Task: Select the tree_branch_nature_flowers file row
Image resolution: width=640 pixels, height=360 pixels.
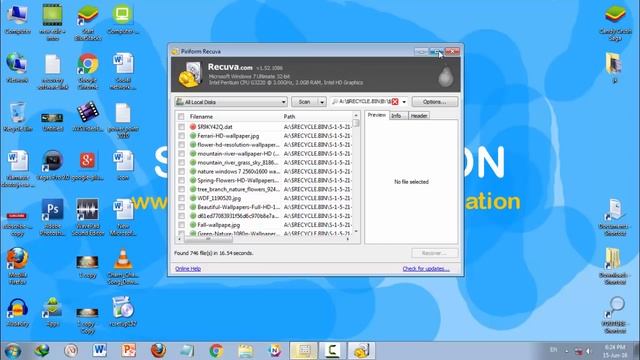Action: [x=264, y=189]
